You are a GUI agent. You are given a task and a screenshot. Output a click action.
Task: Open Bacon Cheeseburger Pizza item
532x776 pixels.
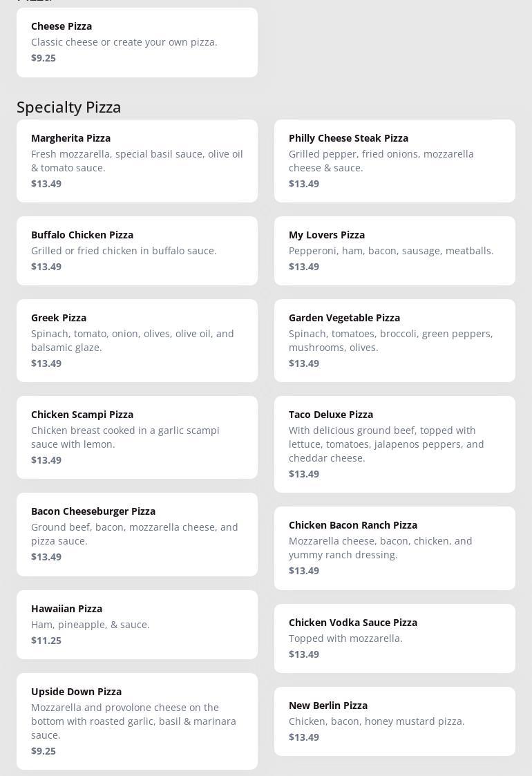(137, 533)
